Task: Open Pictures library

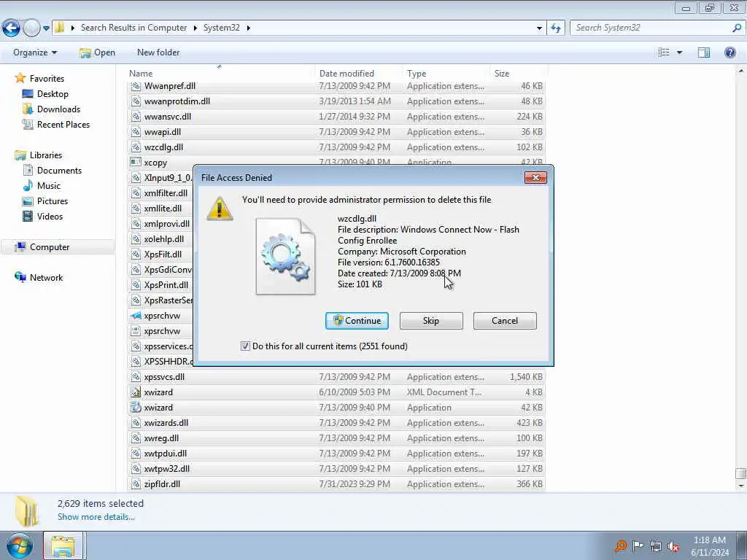Action: [53, 201]
